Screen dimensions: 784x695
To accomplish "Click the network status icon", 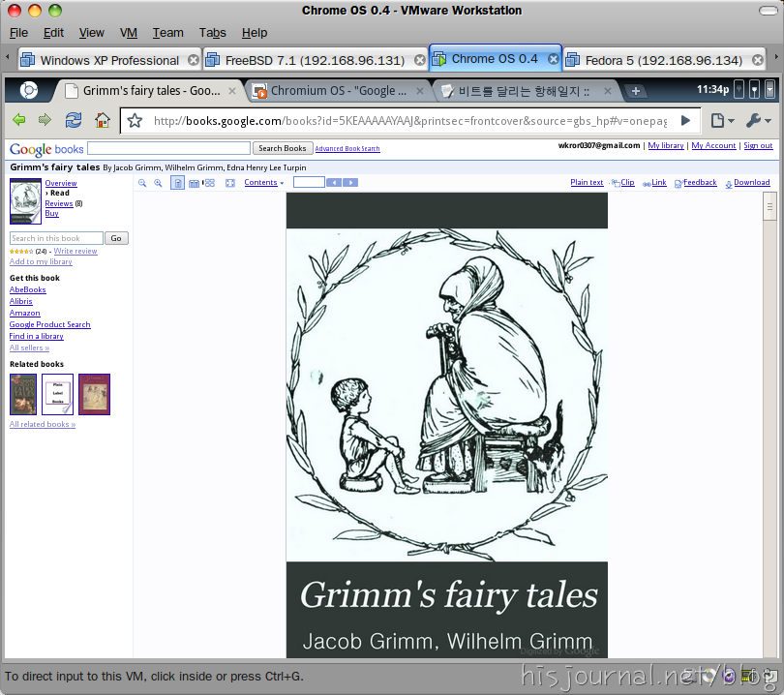I will (x=755, y=89).
